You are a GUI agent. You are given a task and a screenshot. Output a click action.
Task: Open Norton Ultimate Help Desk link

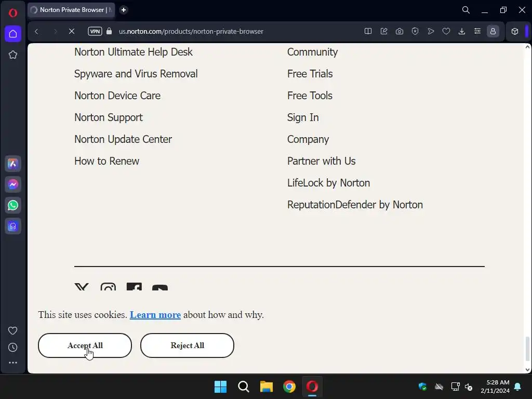coord(134,52)
